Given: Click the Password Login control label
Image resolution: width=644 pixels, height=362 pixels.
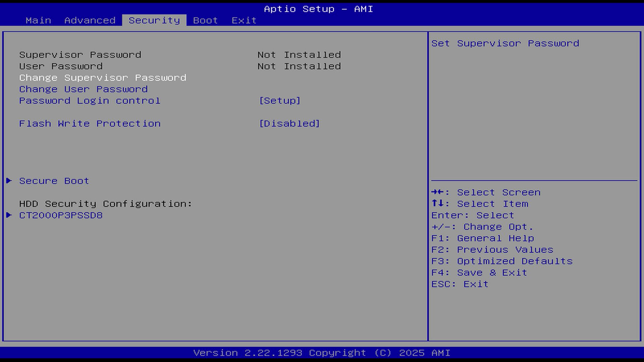Looking at the screenshot, I should (x=90, y=101).
